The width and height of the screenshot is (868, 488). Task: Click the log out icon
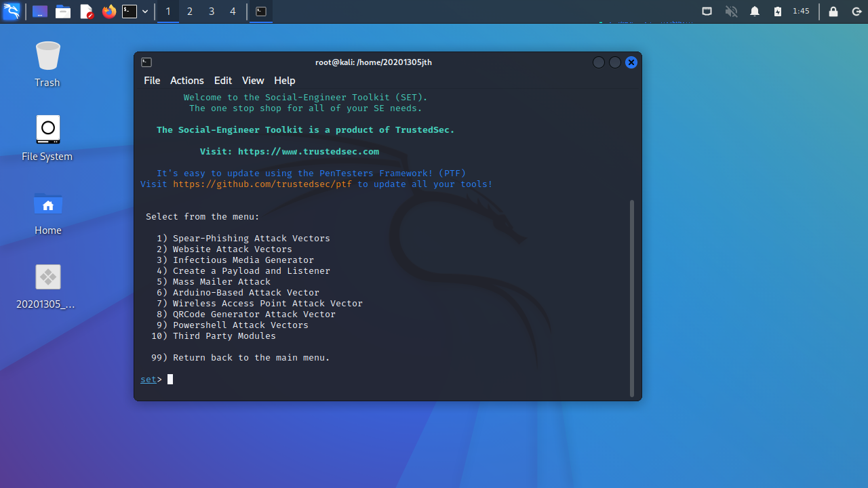tap(856, 12)
